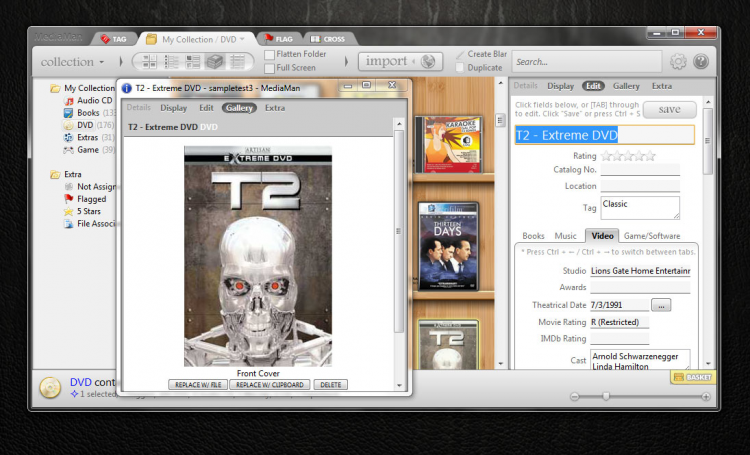Image resolution: width=750 pixels, height=455 pixels.
Task: Open Theatrical Date picker ellipsis button
Action: (661, 305)
